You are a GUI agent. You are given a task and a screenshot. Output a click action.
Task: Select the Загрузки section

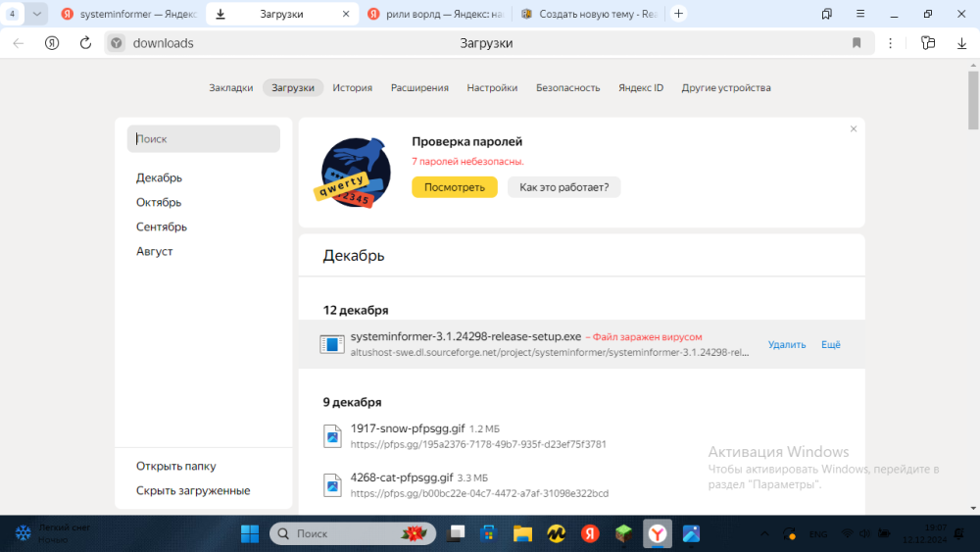293,87
